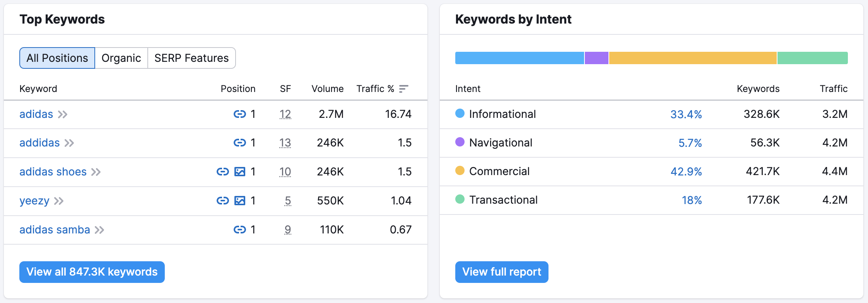
Task: Select the All Positions tab
Action: coord(57,58)
